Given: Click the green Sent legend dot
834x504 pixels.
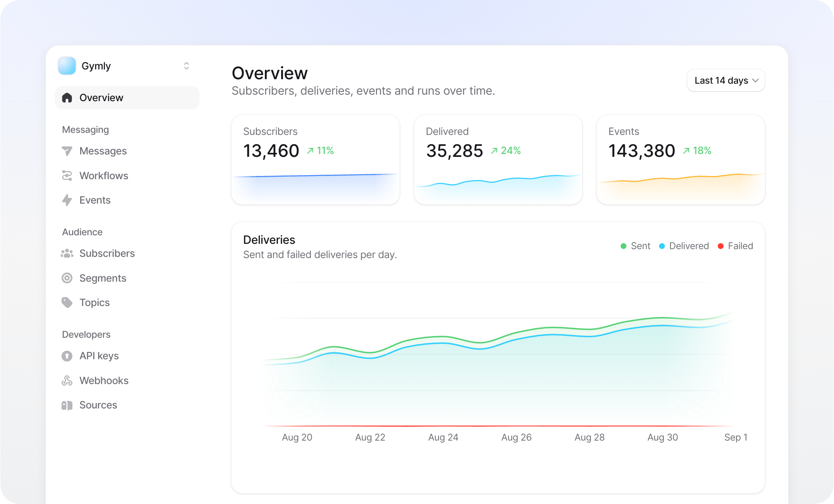Looking at the screenshot, I should (x=623, y=246).
